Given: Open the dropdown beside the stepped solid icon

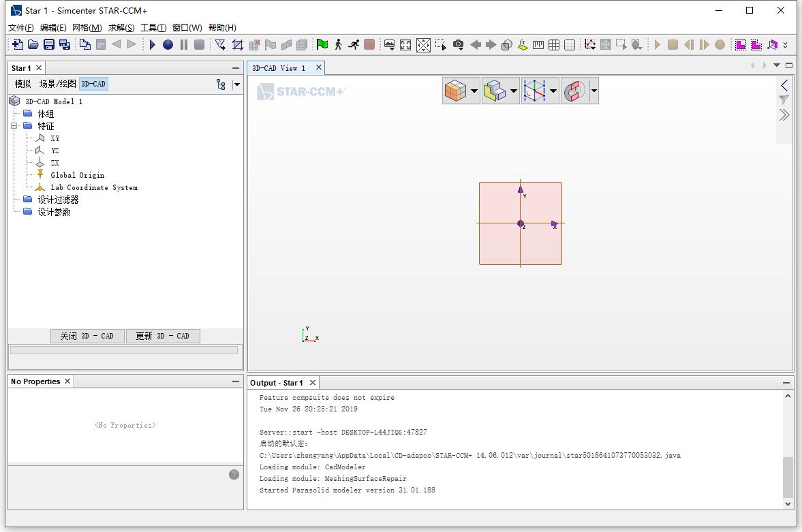Looking at the screenshot, I should click(514, 91).
